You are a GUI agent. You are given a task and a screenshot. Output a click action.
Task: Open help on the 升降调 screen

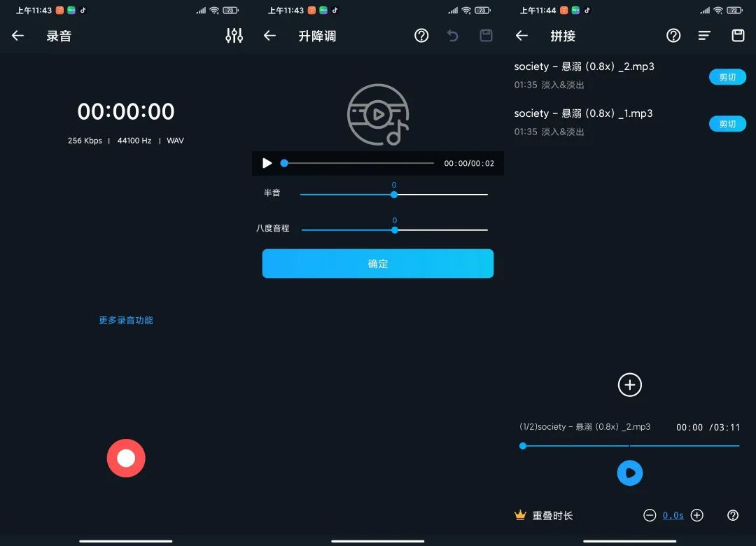[421, 36]
